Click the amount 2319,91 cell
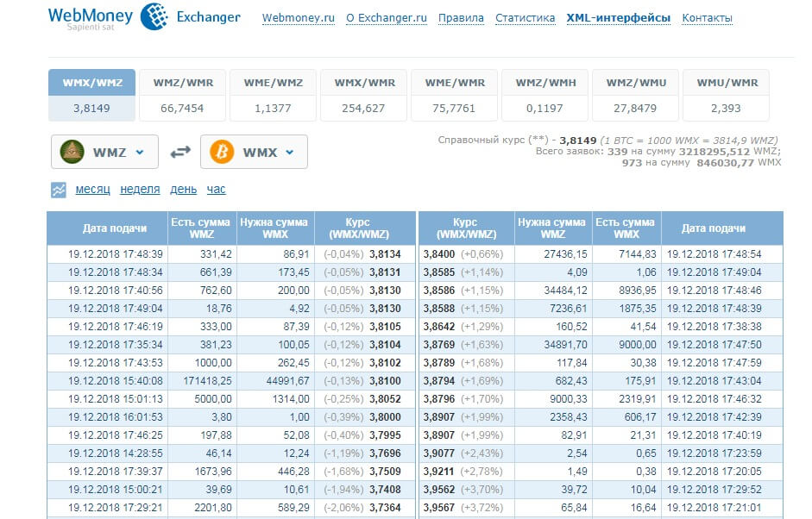Viewport: 812px width, 519px height. [x=638, y=399]
